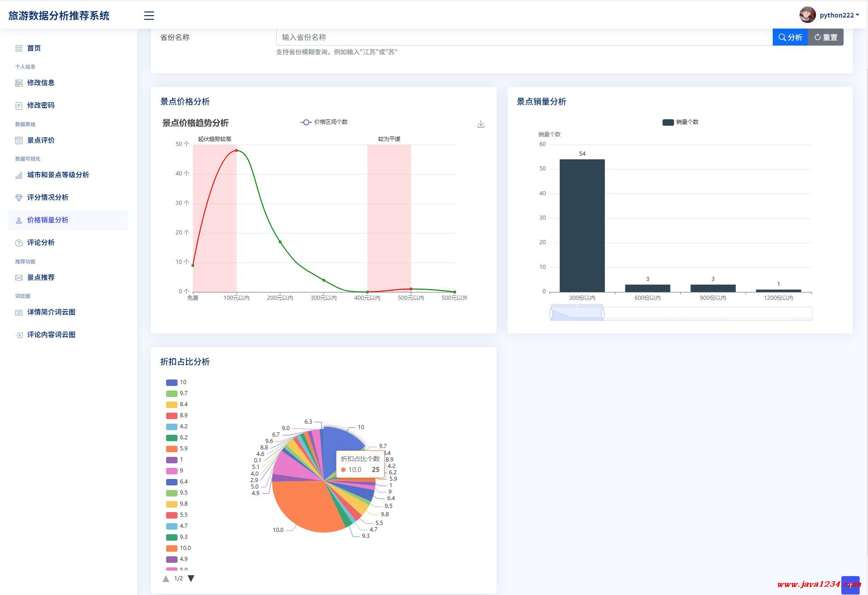Click the sales chart zoom slider right handle
The width and height of the screenshot is (868, 595).
(x=602, y=314)
